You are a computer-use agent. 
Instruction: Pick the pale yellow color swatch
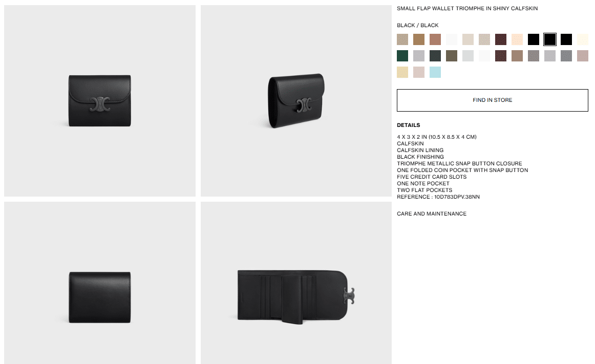402,72
